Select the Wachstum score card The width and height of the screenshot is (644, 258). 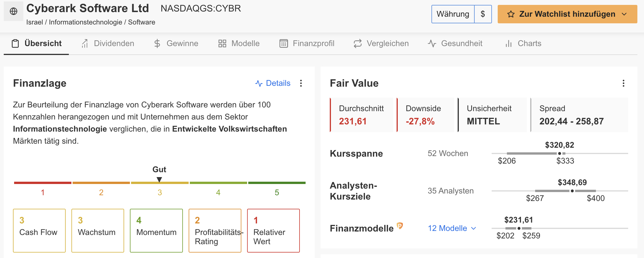point(98,231)
